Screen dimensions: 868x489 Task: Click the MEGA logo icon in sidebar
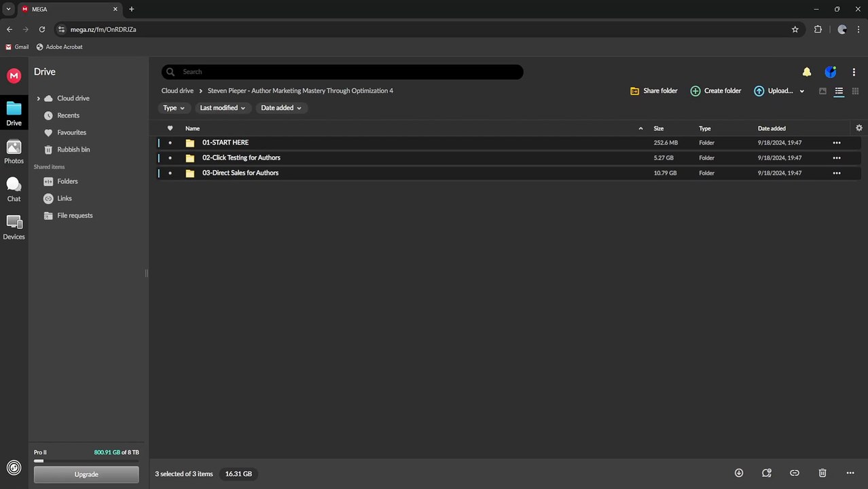14,76
